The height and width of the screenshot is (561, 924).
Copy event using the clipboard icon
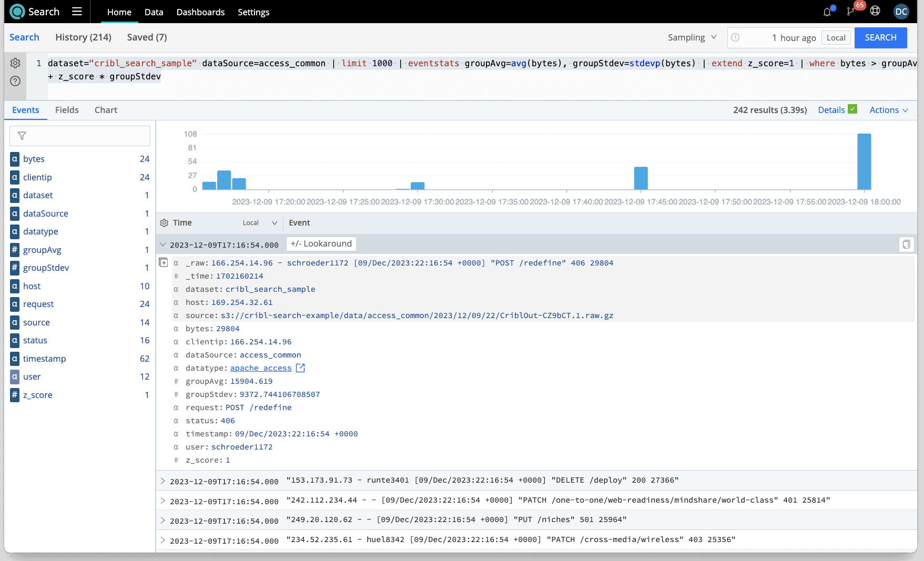coord(906,244)
